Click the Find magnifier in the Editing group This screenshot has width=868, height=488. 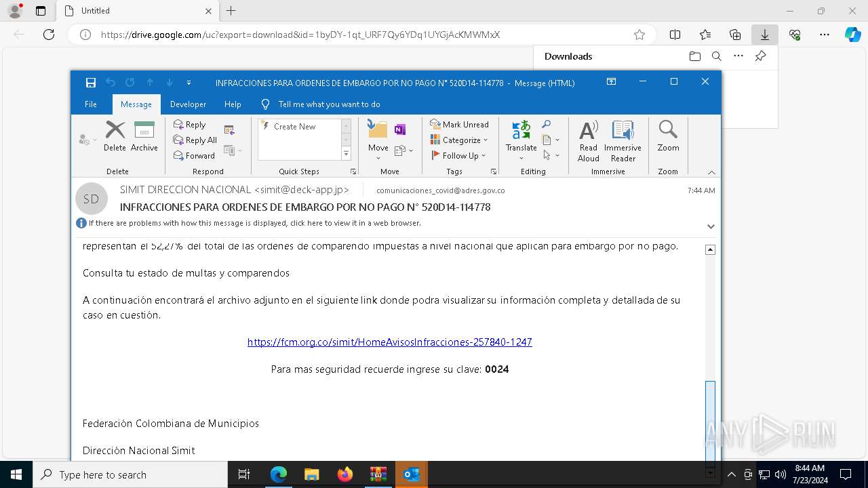[547, 125]
